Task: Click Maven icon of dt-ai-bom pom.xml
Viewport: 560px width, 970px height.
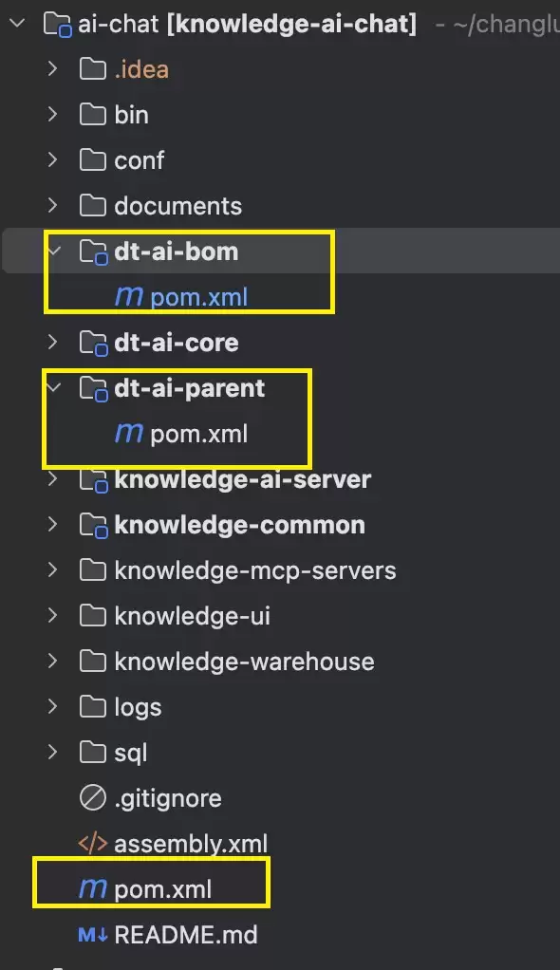Action: [x=129, y=297]
